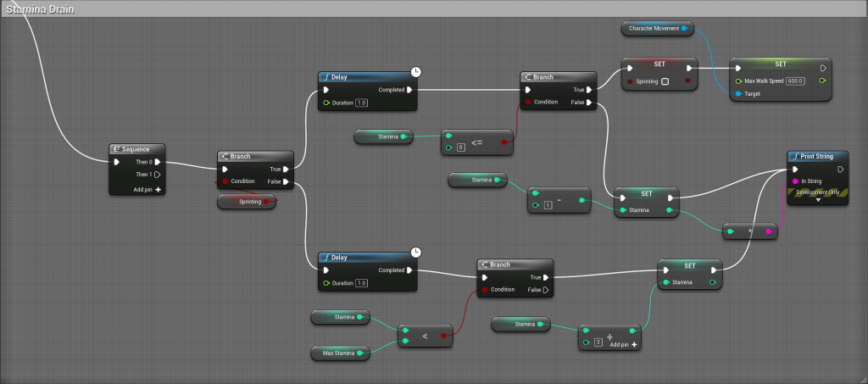Screen dimensions: 868x384
Task: Click Add pin on the Sequence node
Action: tap(147, 189)
